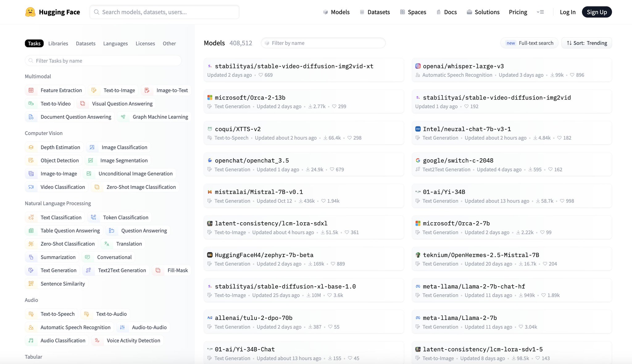The width and height of the screenshot is (632, 364).
Task: Click the Translation task icon
Action: [x=107, y=243]
